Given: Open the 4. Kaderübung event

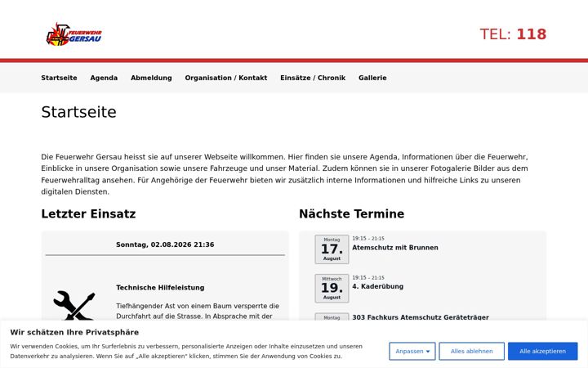Looking at the screenshot, I should coord(377,286).
